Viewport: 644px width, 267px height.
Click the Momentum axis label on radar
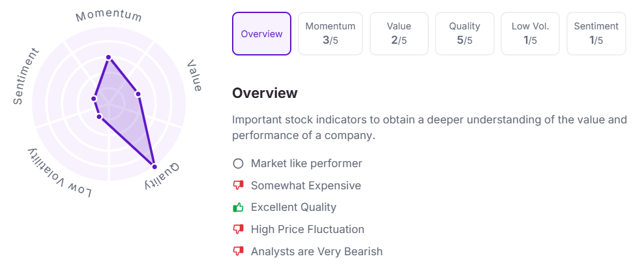[109, 16]
